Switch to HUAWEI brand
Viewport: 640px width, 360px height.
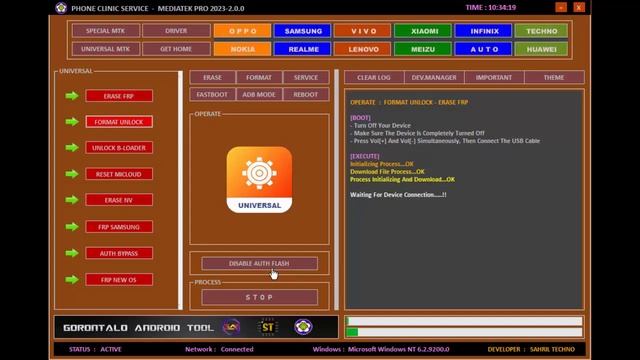pos(541,49)
